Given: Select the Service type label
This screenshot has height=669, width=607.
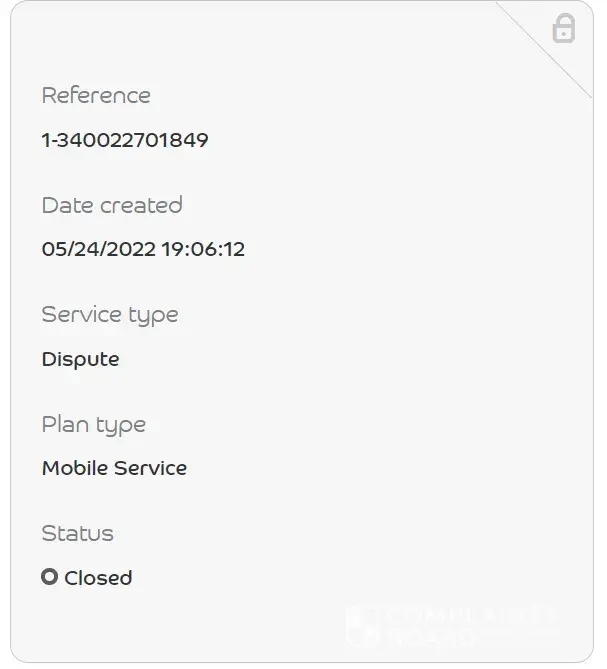Looking at the screenshot, I should (110, 315).
